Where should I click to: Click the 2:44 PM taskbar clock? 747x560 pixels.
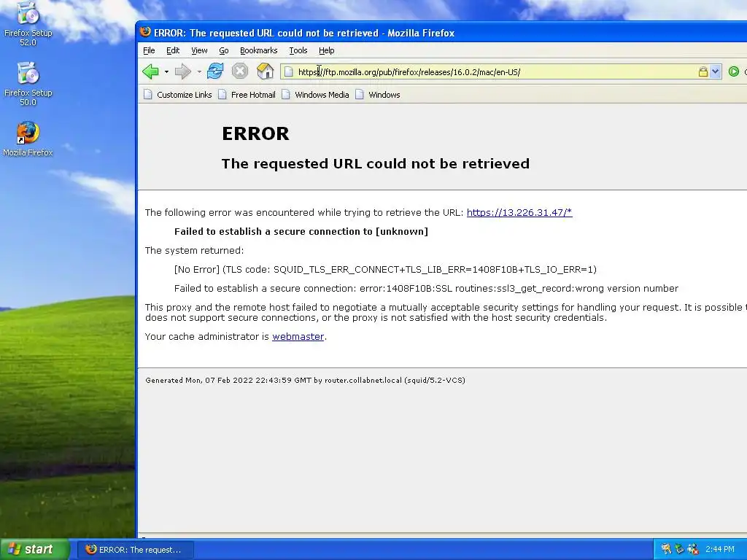(720, 550)
